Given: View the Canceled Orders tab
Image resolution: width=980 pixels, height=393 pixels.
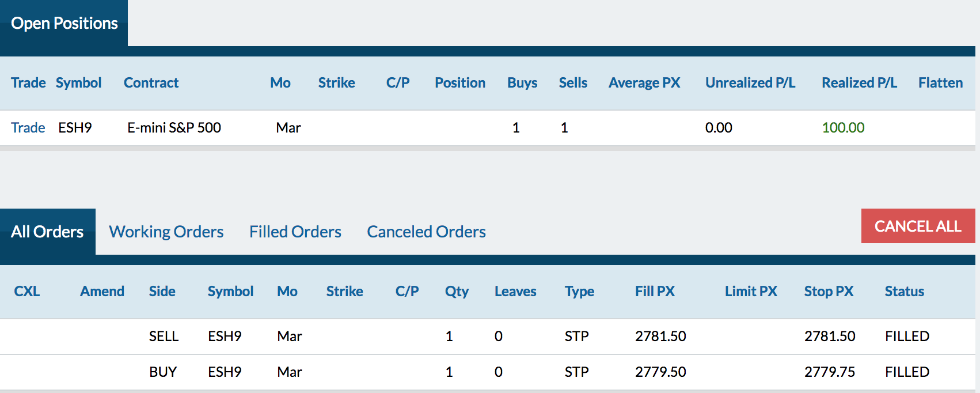Looking at the screenshot, I should 427,232.
